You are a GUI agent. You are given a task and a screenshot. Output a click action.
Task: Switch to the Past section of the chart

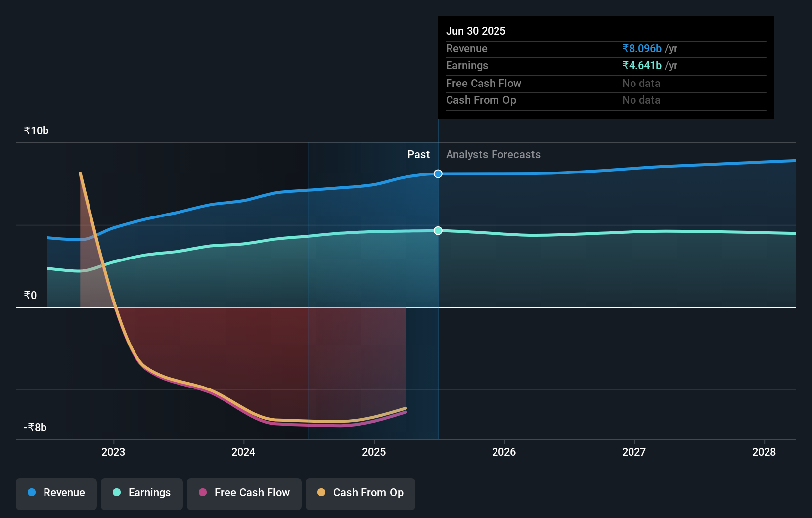[x=419, y=154]
